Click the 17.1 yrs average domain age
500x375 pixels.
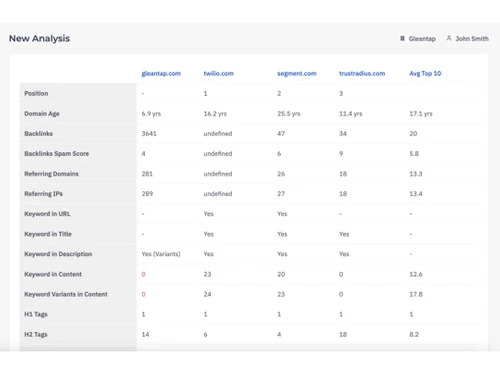click(x=421, y=114)
